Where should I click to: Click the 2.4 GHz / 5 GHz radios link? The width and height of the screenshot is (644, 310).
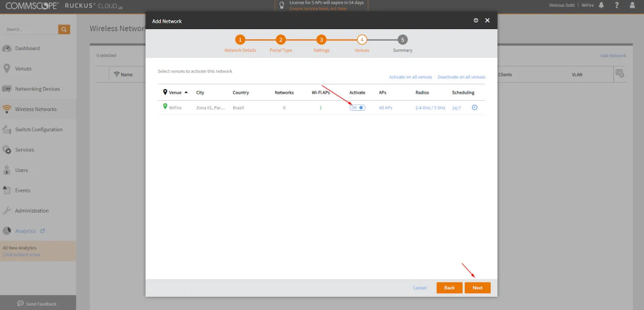pyautogui.click(x=430, y=108)
